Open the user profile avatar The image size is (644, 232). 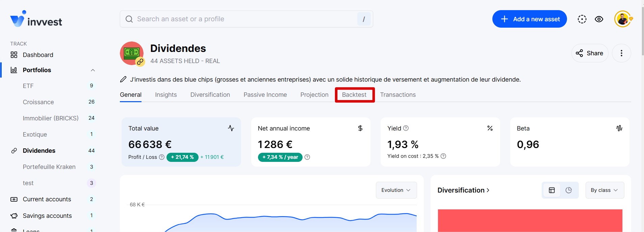click(623, 19)
